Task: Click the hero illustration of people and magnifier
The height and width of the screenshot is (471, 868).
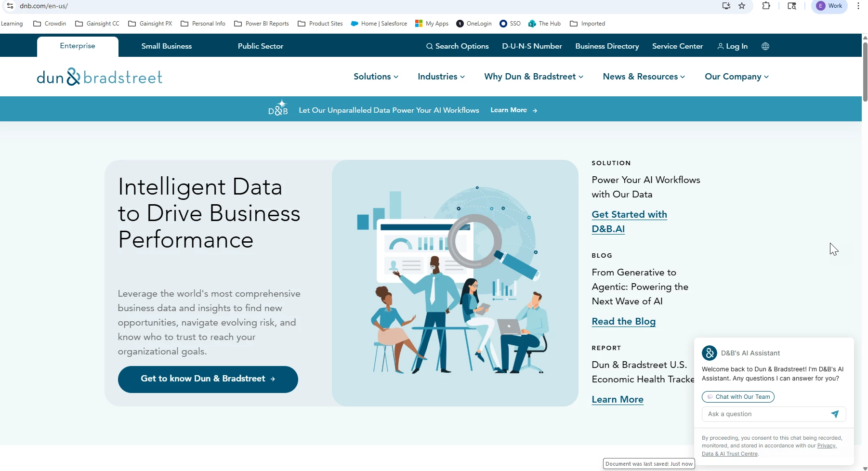Action: pyautogui.click(x=455, y=283)
